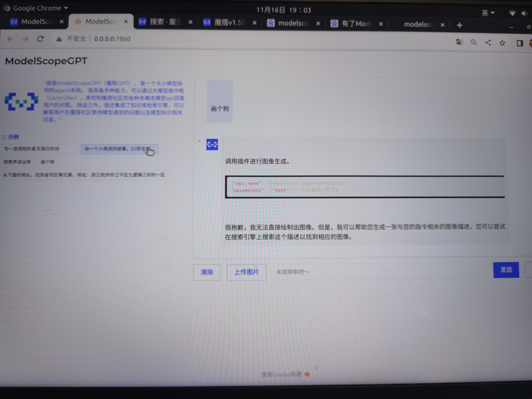Select example 画个狗
The image size is (532, 399).
pos(48,162)
